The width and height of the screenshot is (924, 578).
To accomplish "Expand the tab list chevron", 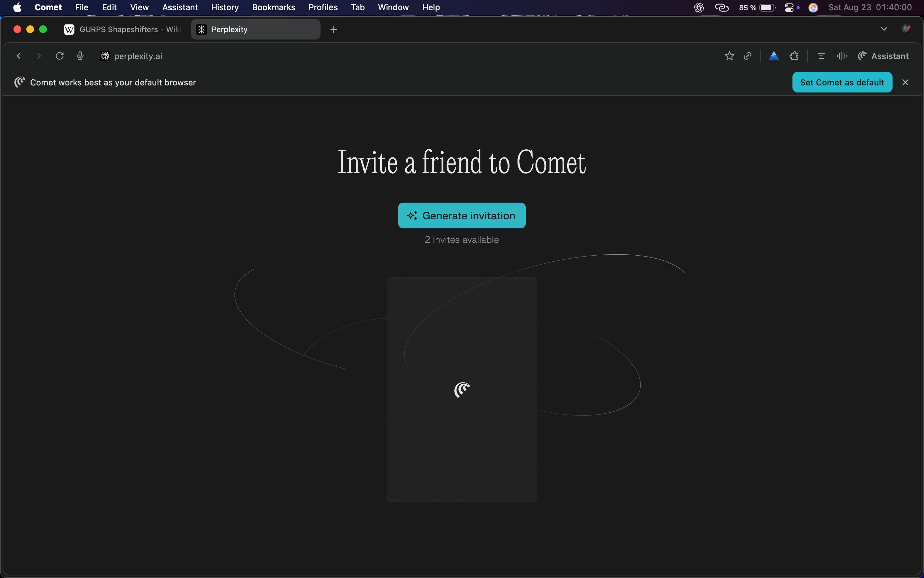I will 884,29.
